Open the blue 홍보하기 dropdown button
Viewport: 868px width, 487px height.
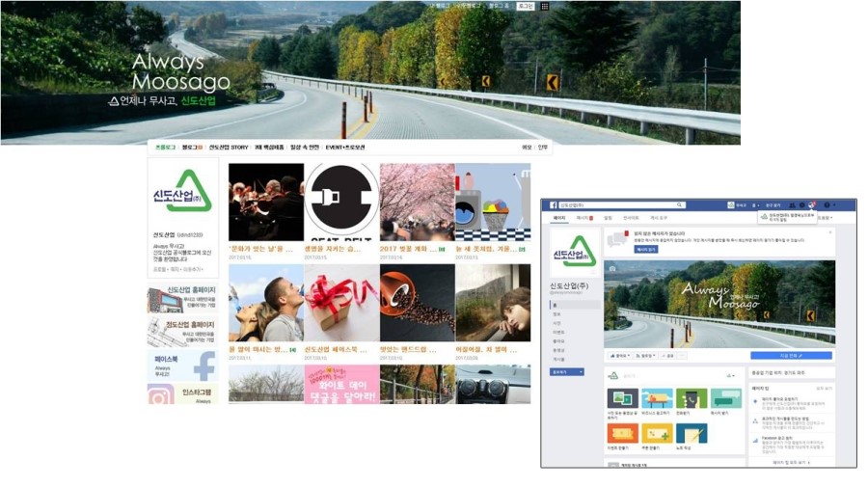[x=567, y=372]
